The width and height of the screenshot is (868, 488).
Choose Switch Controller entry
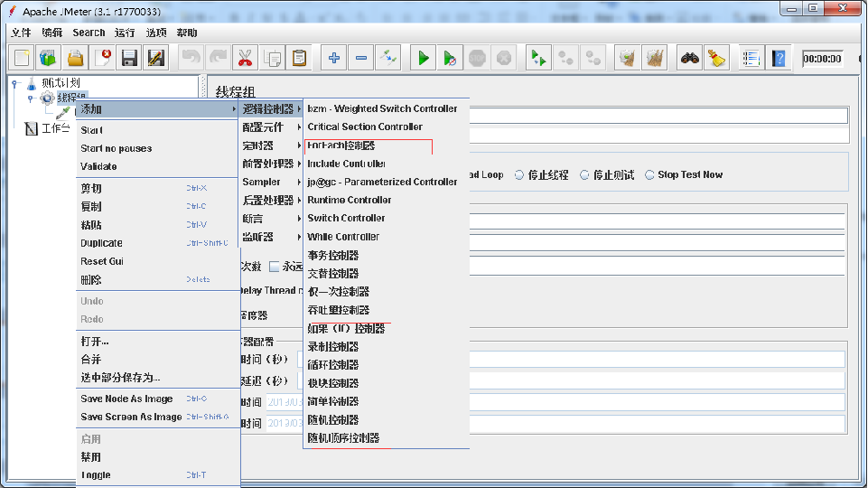(x=387, y=218)
